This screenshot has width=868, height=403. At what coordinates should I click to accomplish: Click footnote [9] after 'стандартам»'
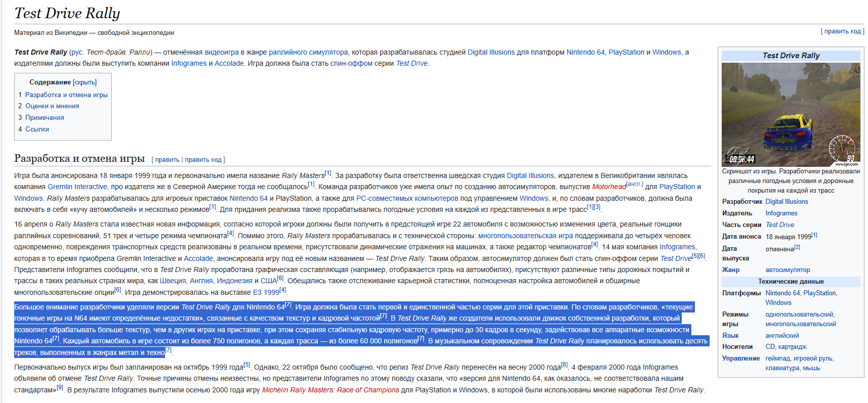(x=60, y=387)
